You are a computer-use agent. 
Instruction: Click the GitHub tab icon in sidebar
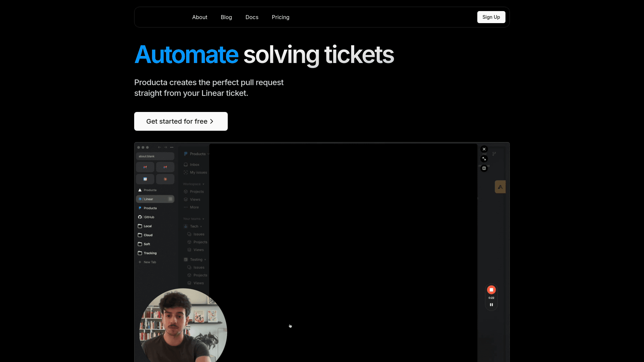pos(140,217)
